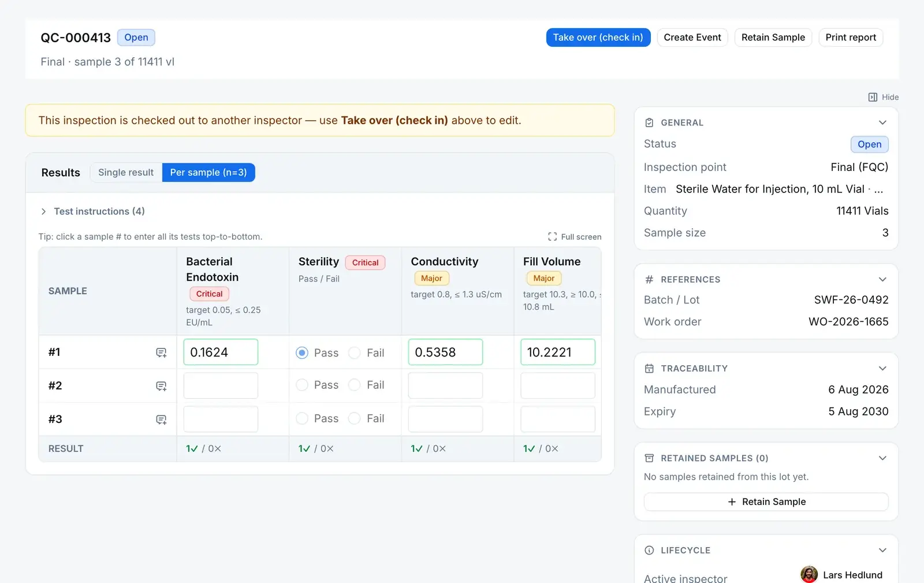Image resolution: width=924 pixels, height=583 pixels.
Task: Click the Create Event button
Action: click(x=692, y=38)
